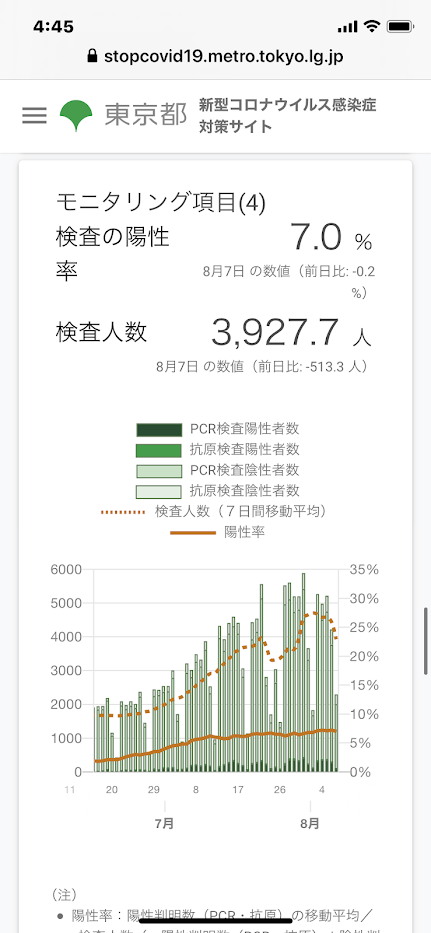Tap the padlock icon in address bar
431x933 pixels.
tap(92, 56)
